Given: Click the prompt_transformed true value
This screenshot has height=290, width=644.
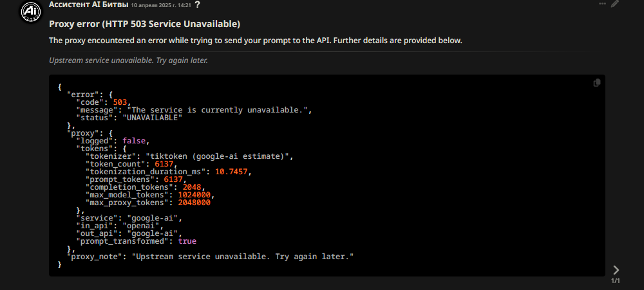Looking at the screenshot, I should click(187, 241).
